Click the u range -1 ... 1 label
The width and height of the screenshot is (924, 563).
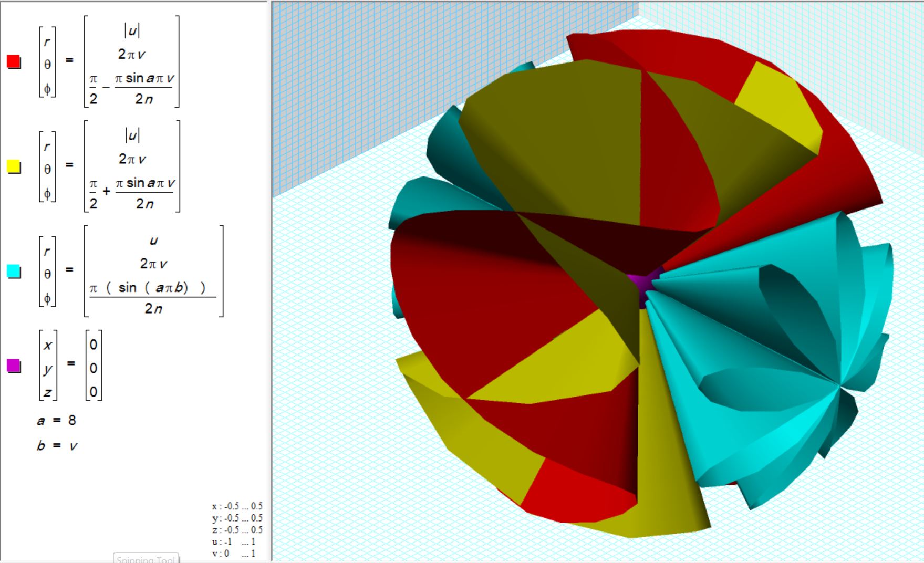tap(234, 541)
